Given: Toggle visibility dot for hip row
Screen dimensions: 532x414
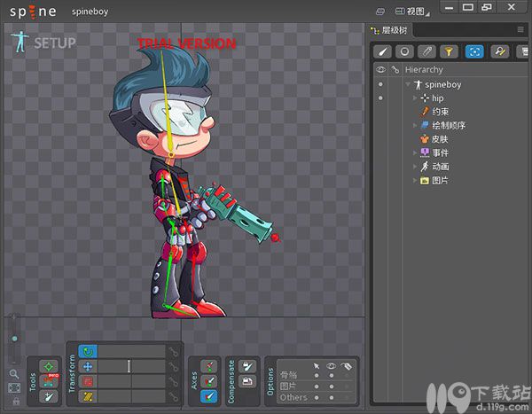Looking at the screenshot, I should [380, 98].
